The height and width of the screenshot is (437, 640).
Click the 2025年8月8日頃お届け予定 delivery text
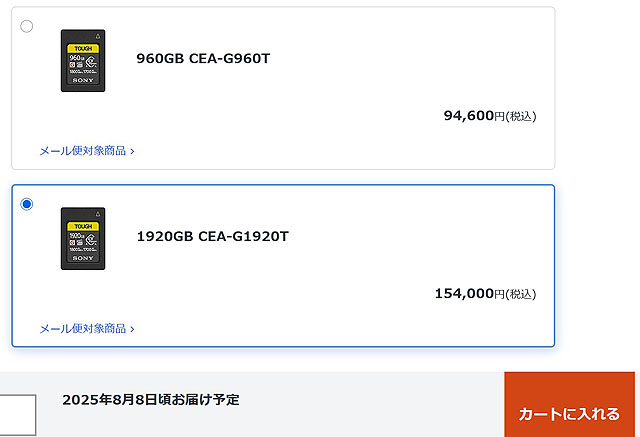151,400
